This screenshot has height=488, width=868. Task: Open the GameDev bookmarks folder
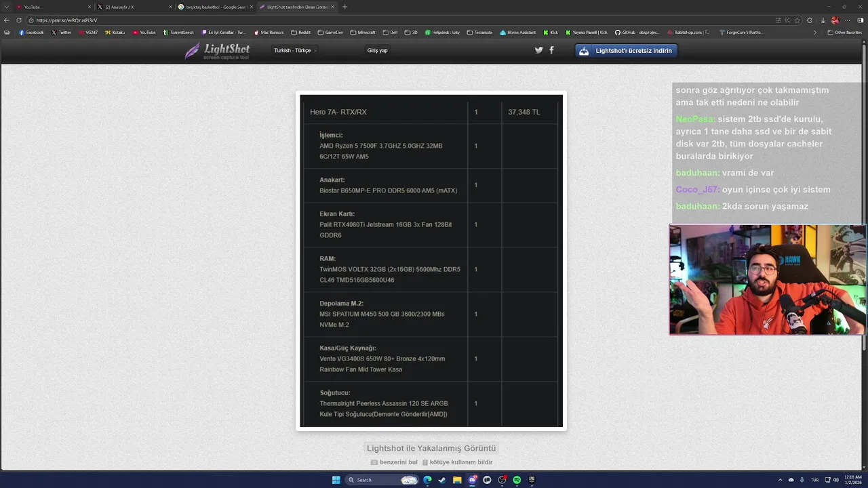pos(330,32)
